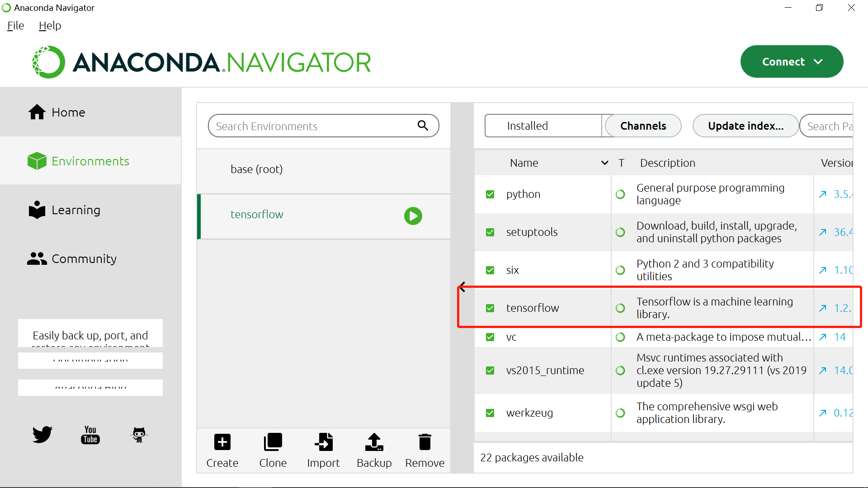
Task: Click the six version upgrade arrow
Action: (x=823, y=270)
